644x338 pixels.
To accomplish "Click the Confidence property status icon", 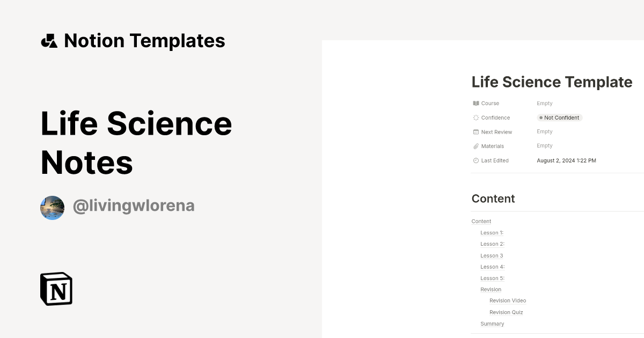I will (x=475, y=117).
